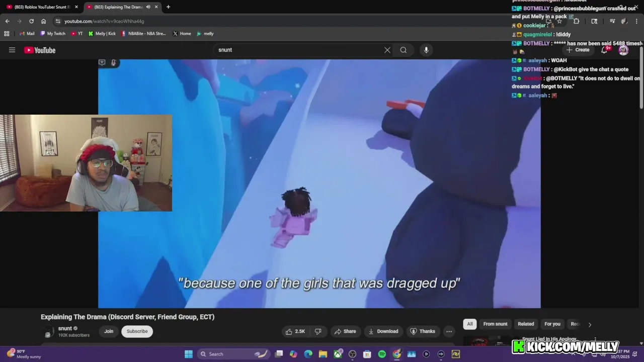Click the Create button
644x362 pixels.
click(x=578, y=50)
